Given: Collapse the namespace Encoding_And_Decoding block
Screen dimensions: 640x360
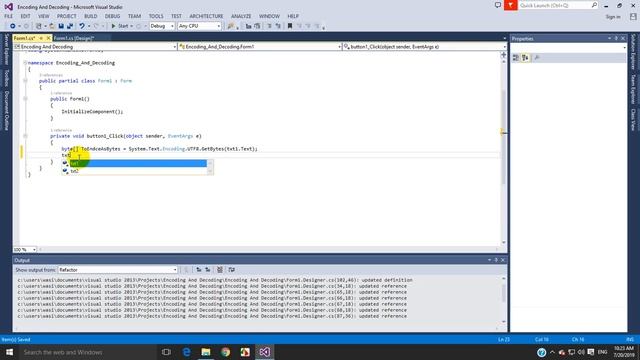Looking at the screenshot, I should [x=25, y=63].
